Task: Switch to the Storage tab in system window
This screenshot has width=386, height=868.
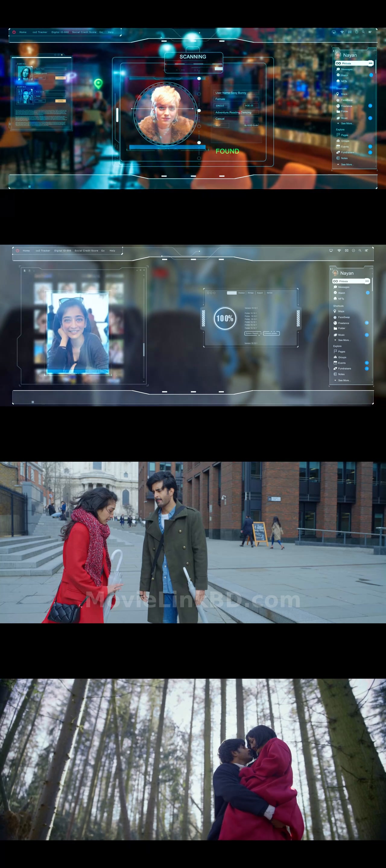Action: point(251,293)
